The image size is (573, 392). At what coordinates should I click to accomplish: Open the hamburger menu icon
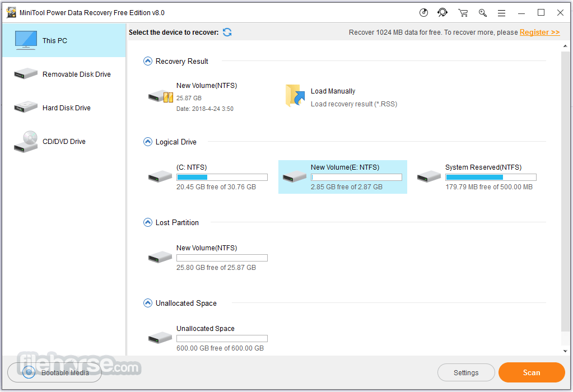[x=501, y=13]
